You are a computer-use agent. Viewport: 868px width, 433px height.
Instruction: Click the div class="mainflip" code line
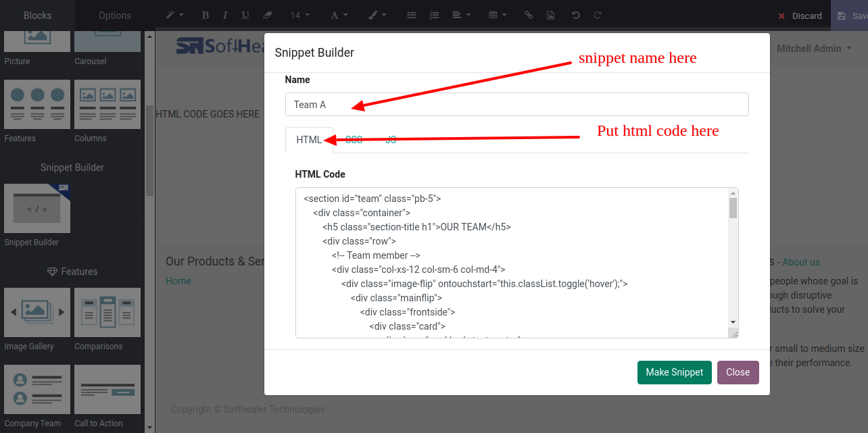click(x=397, y=297)
